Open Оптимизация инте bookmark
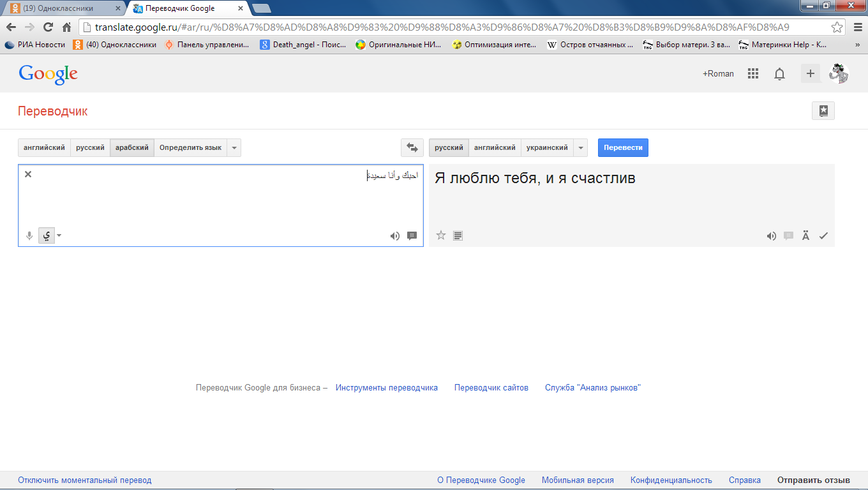 click(x=495, y=45)
